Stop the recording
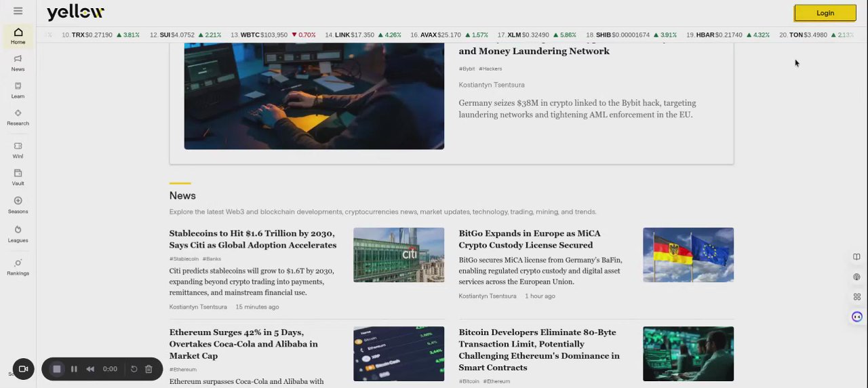868x388 pixels. click(x=57, y=369)
